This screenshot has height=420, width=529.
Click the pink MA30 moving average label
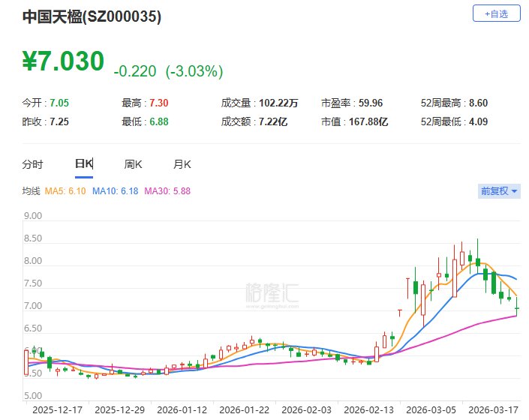[x=167, y=192]
